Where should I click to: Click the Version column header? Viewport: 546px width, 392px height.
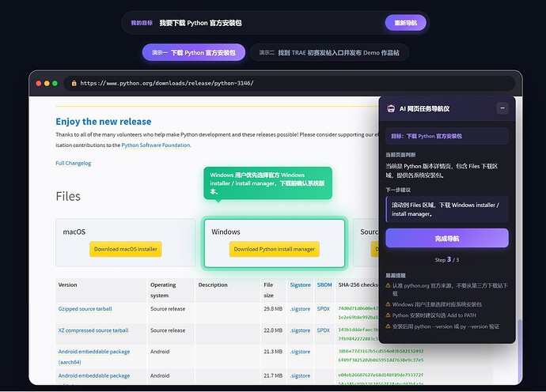click(67, 285)
